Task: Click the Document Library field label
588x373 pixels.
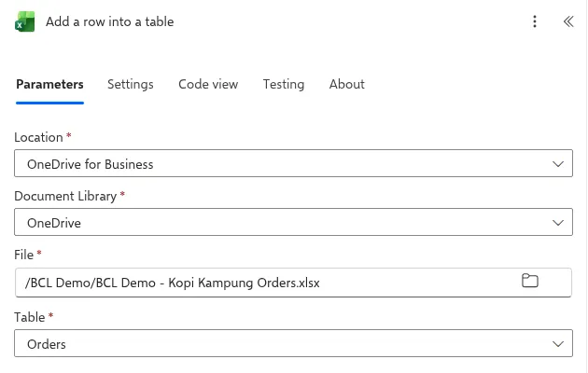Action: pyautogui.click(x=65, y=196)
